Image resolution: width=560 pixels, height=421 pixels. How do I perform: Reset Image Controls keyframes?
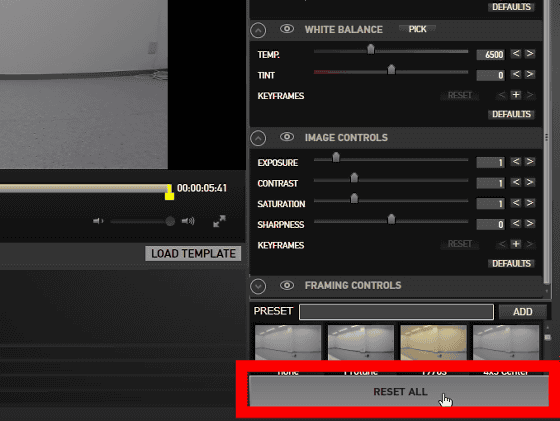460,244
